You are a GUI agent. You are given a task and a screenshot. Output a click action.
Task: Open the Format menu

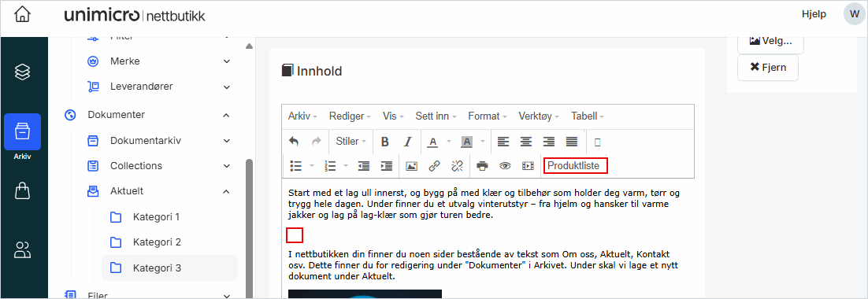click(x=488, y=116)
